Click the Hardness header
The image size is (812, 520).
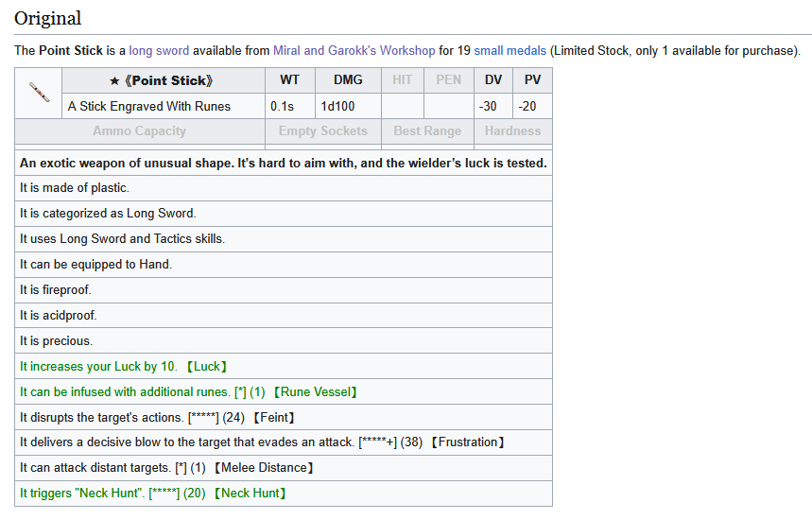[513, 131]
